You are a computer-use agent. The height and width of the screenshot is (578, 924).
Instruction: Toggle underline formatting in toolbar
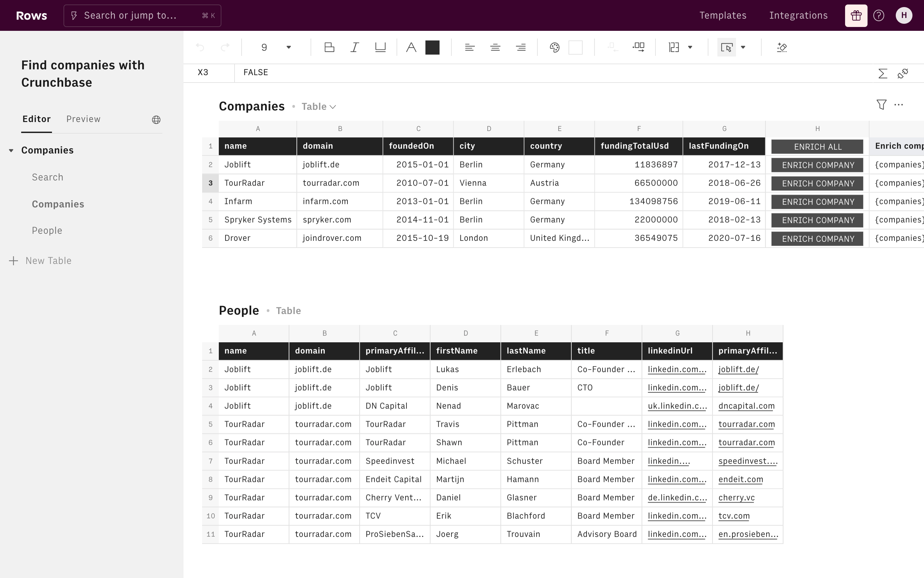pyautogui.click(x=380, y=48)
